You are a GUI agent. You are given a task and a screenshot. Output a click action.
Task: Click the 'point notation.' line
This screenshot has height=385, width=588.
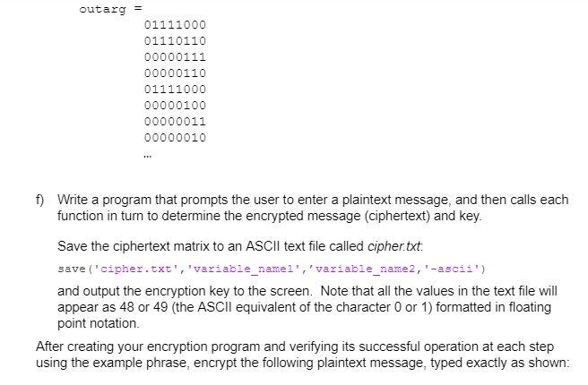[x=99, y=323]
